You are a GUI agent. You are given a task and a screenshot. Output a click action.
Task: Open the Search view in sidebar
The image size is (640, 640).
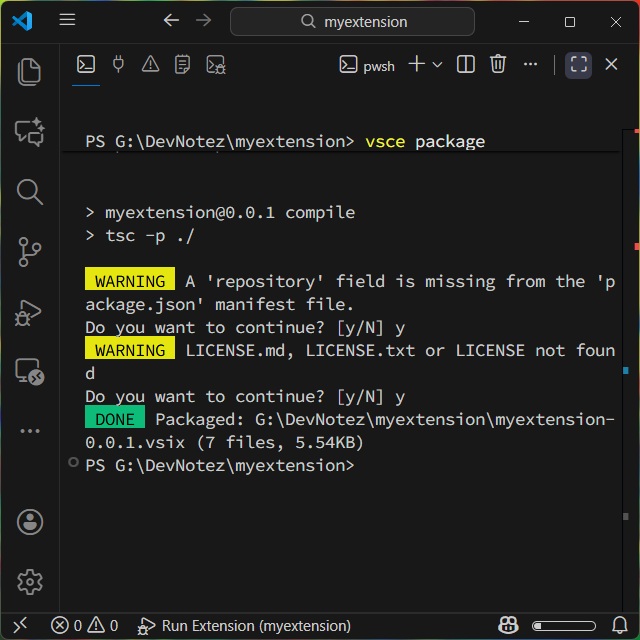point(30,191)
